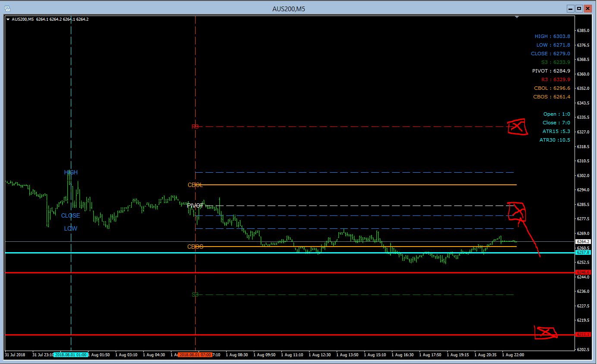Click the cyan 2018.08.01 01:00 time marker
The height and width of the screenshot is (364, 597).
[71, 355]
